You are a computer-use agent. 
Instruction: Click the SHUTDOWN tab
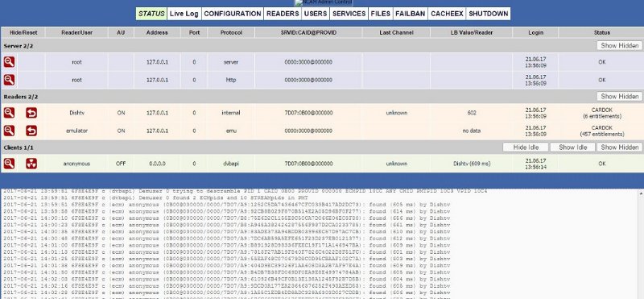click(489, 14)
